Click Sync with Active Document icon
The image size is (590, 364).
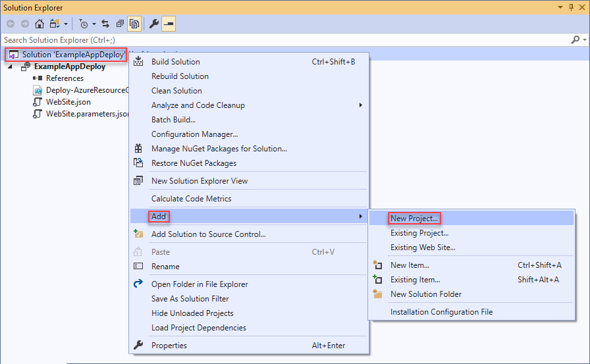105,24
